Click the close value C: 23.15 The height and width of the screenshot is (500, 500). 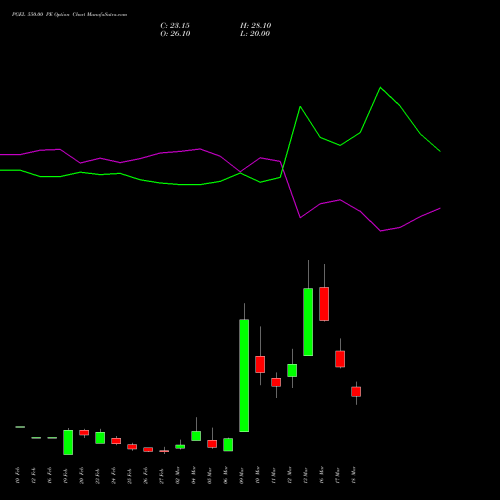click(175, 26)
